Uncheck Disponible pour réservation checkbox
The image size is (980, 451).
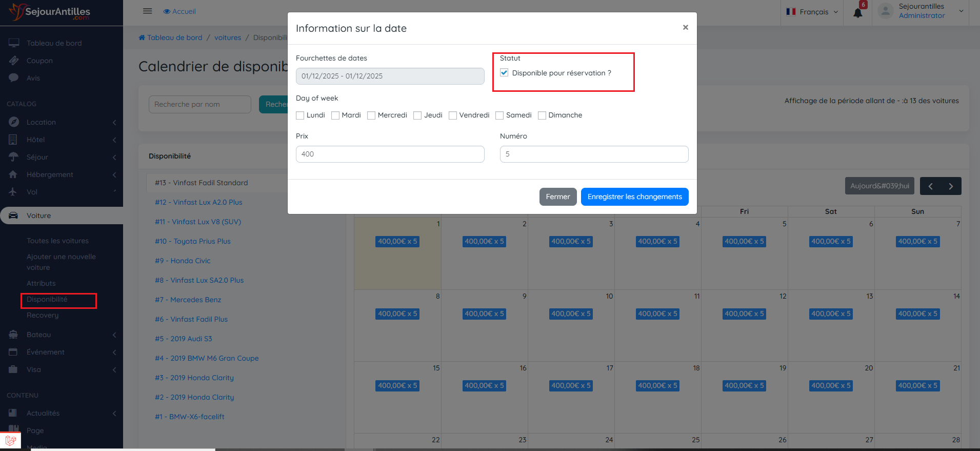[504, 73]
